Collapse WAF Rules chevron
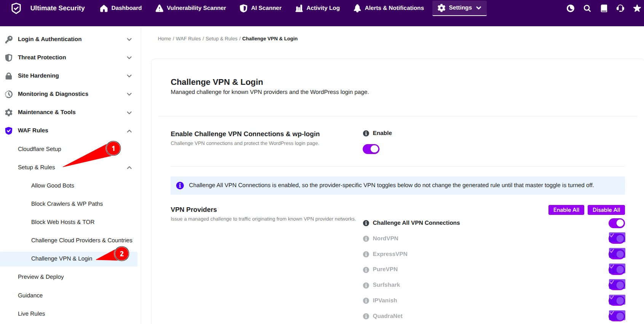The width and height of the screenshot is (644, 324). click(129, 131)
